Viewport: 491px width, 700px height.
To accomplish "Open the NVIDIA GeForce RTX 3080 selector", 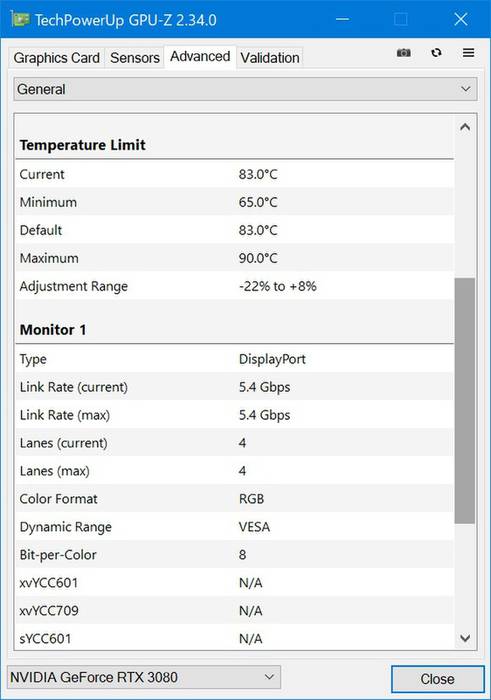I will [x=144, y=678].
